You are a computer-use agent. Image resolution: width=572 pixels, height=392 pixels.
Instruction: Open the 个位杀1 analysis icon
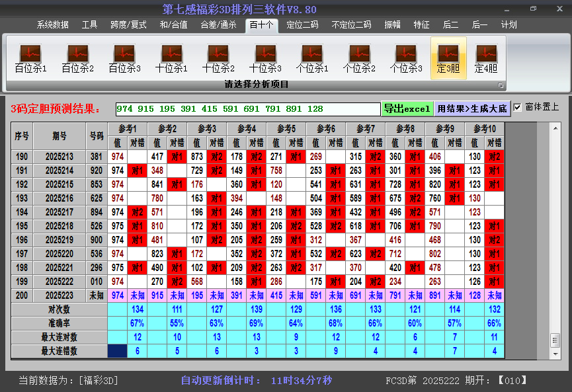(x=312, y=58)
